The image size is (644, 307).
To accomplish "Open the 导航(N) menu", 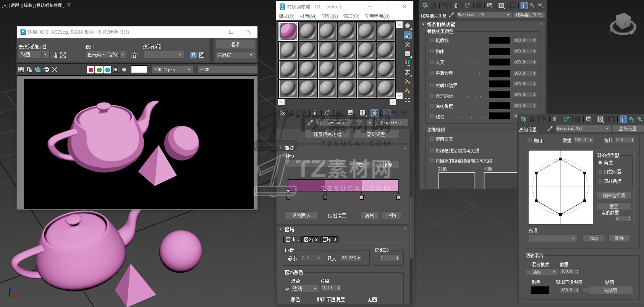I will click(330, 16).
